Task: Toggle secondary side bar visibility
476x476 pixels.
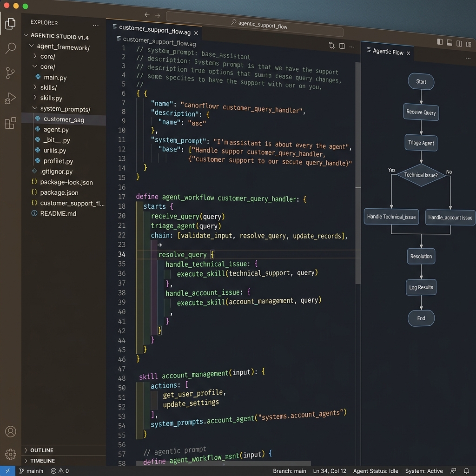Action: tap(459, 44)
